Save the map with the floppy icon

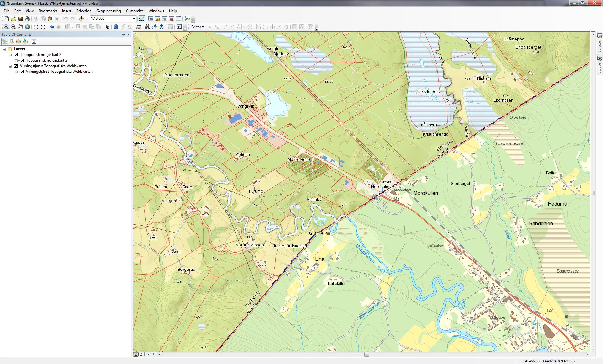point(20,19)
